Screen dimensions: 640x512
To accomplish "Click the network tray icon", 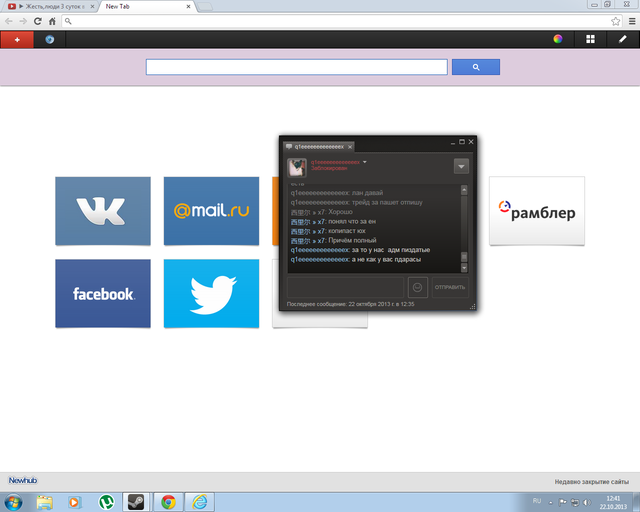I will [575, 503].
